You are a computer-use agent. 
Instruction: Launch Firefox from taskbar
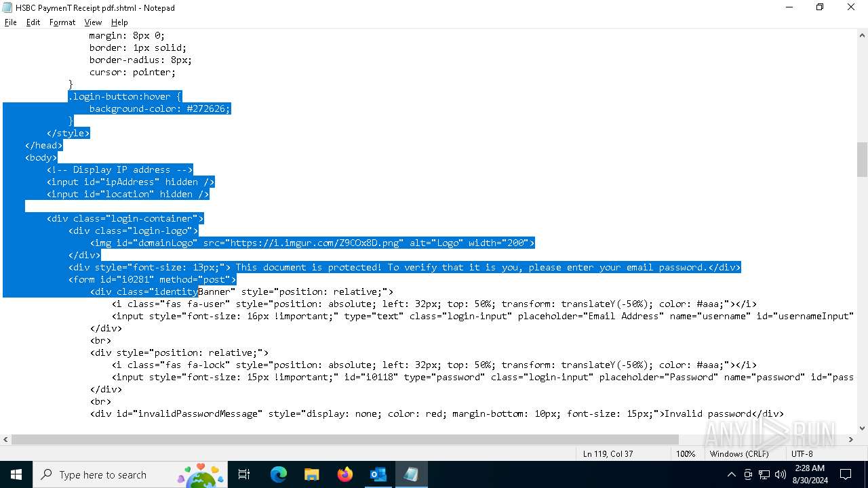pos(345,474)
